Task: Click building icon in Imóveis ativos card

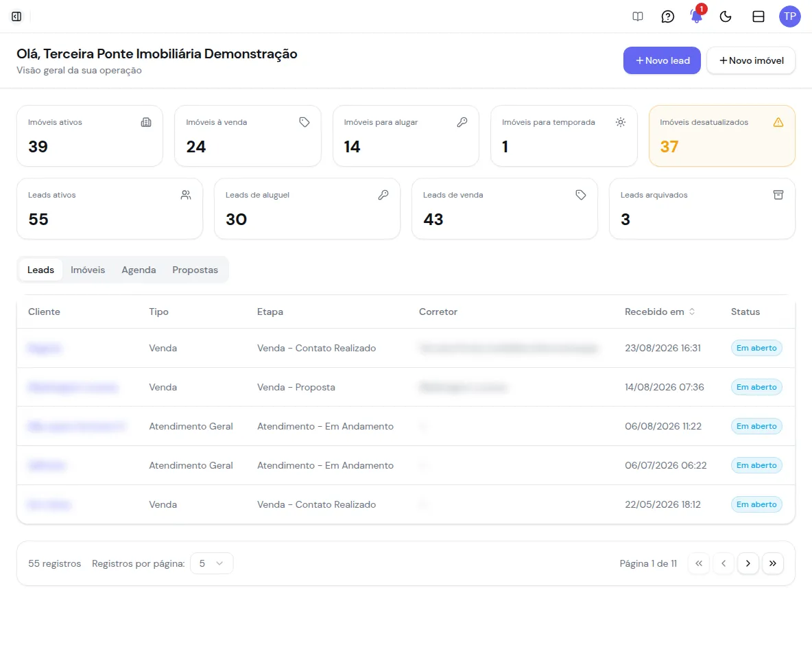Action: click(x=146, y=122)
